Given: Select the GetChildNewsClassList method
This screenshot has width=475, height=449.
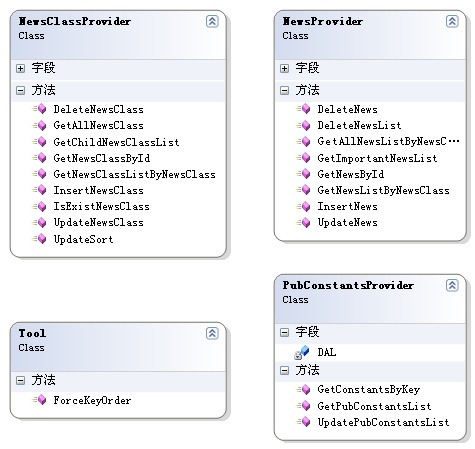Looking at the screenshot, I should [x=116, y=142].
